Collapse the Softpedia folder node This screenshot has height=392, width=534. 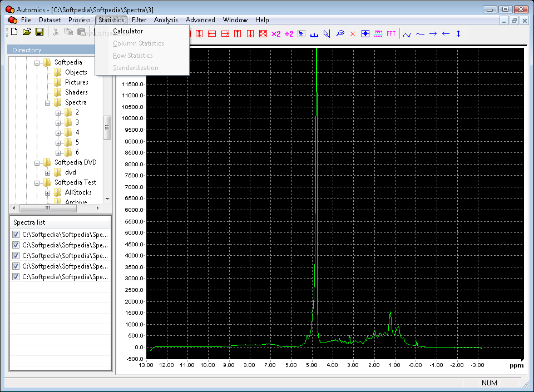pos(37,63)
